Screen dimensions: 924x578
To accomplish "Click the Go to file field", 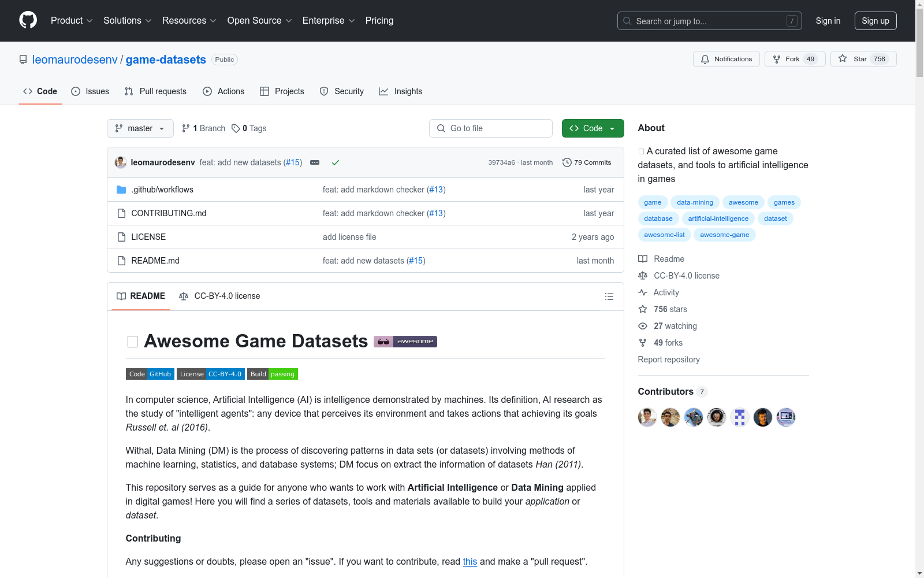I will coord(491,128).
